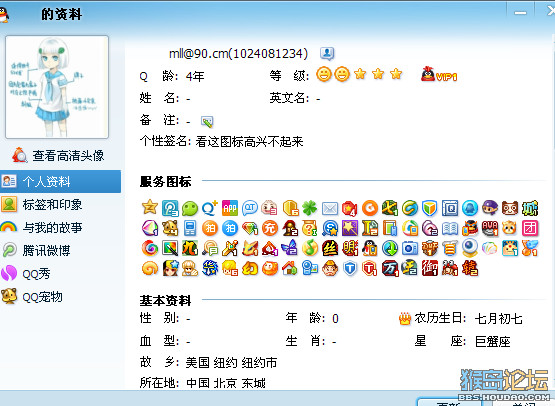Screen dimensions: 555x406
Task: Click the blue 拍 Paipai icon
Action: pos(230,228)
